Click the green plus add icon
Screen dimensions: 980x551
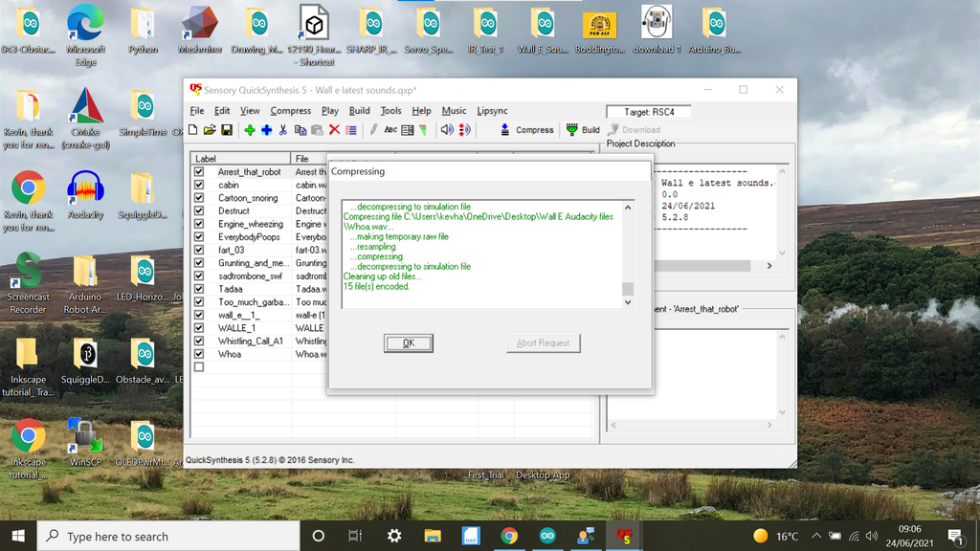(250, 130)
